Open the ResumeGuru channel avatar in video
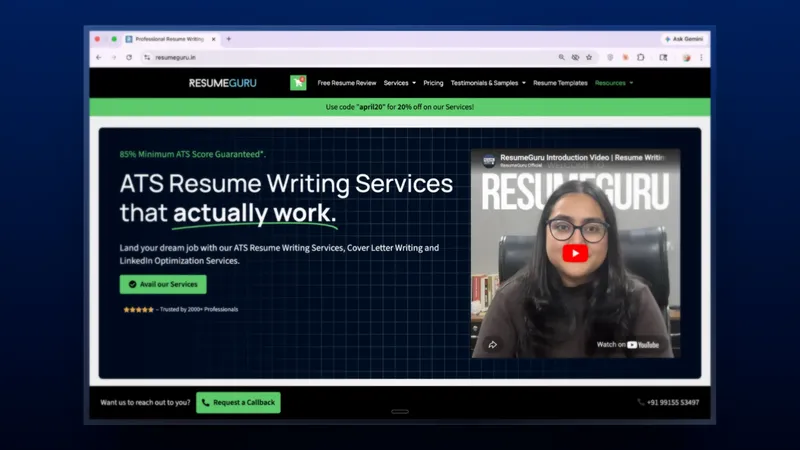 click(x=489, y=161)
